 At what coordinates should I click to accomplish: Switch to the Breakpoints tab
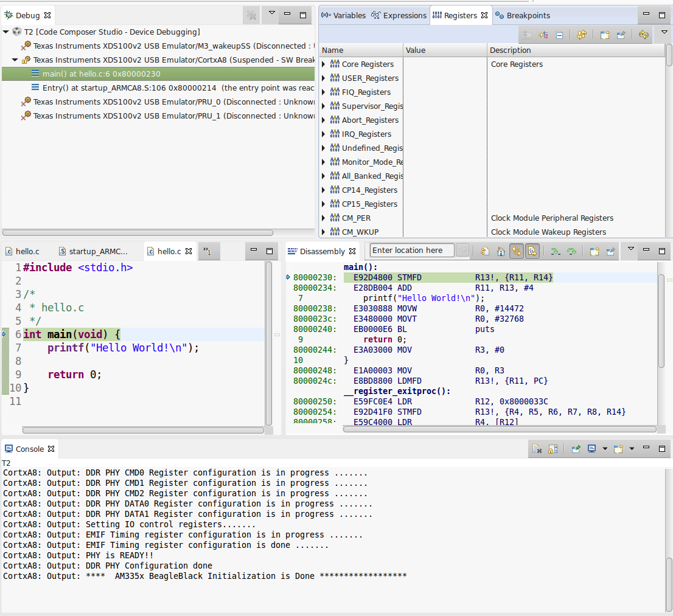[x=523, y=15]
